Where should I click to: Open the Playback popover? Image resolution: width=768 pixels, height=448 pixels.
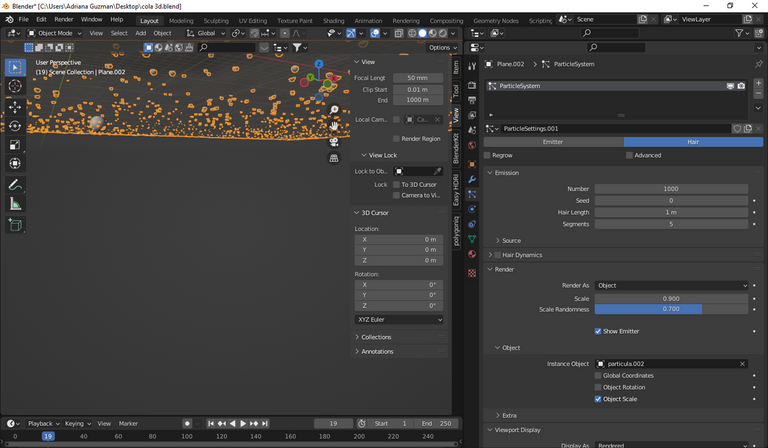43,424
